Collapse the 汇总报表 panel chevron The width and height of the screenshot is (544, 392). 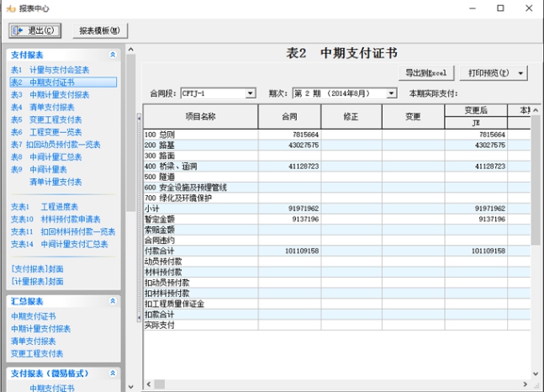click(x=113, y=301)
